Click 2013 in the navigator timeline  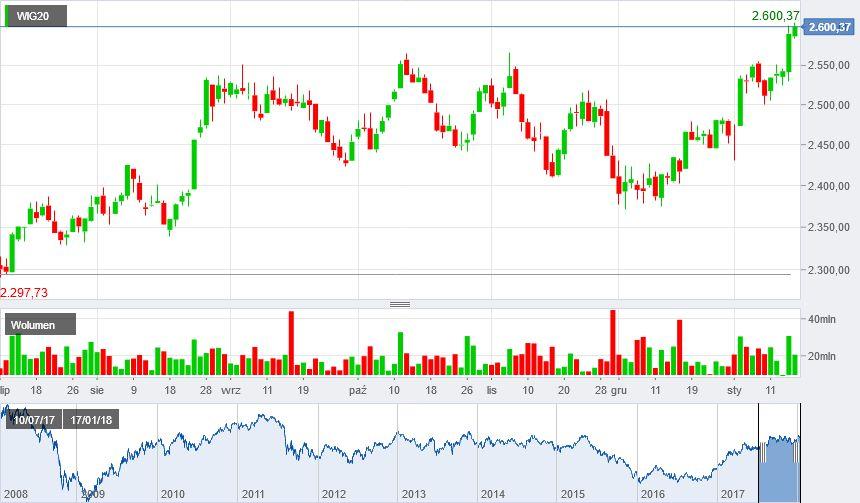(413, 494)
